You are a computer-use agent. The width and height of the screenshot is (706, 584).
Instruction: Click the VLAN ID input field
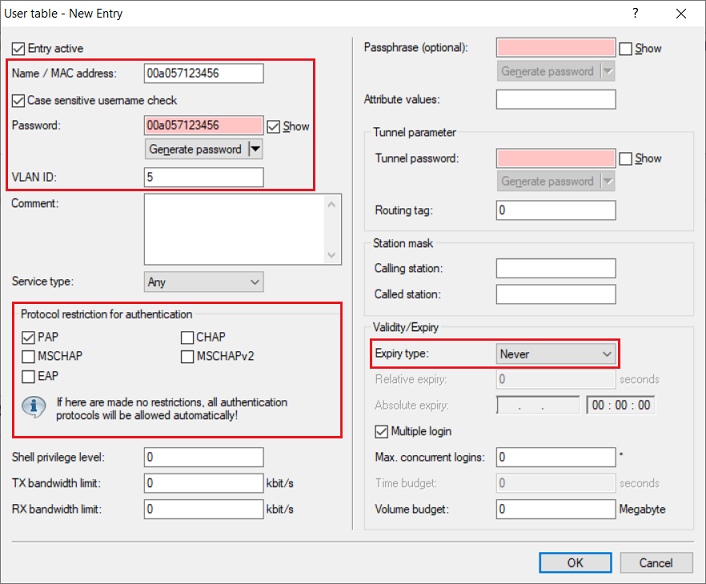click(204, 177)
